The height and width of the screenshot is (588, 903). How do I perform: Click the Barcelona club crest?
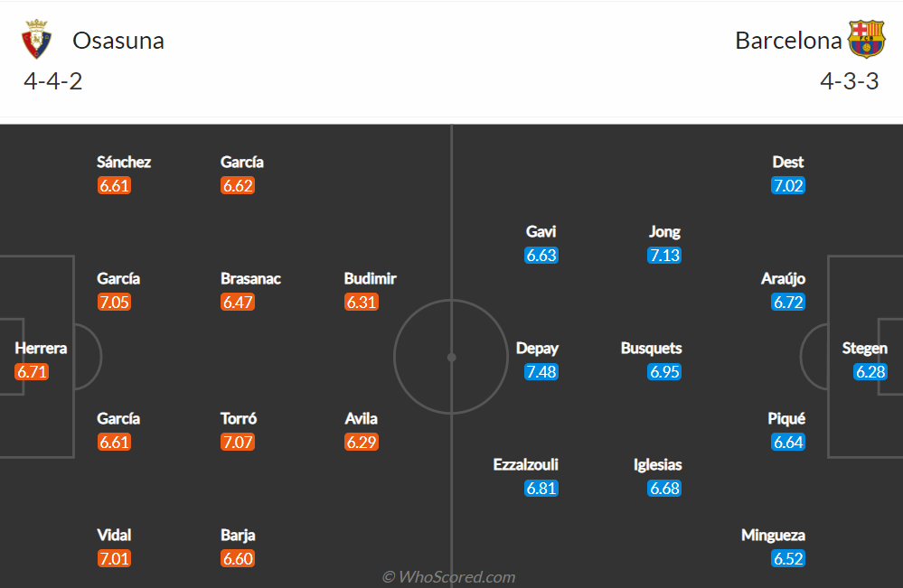pos(866,39)
